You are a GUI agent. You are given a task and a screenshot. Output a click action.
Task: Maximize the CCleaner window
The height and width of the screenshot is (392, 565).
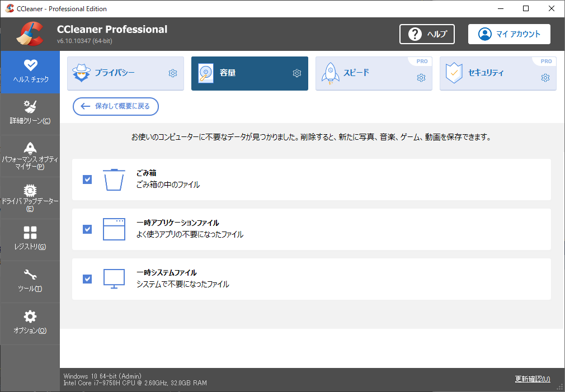click(526, 8)
